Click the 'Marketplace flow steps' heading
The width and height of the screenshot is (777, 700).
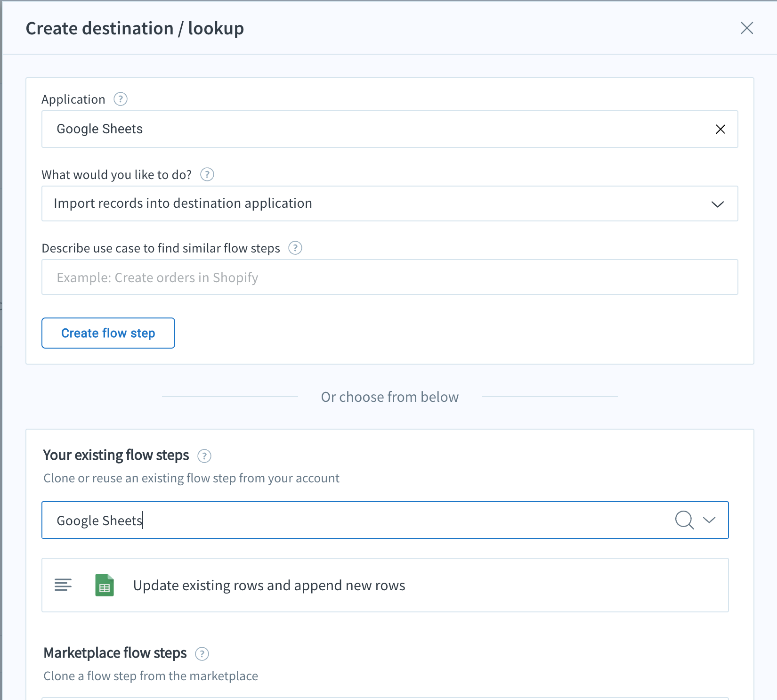[115, 653]
